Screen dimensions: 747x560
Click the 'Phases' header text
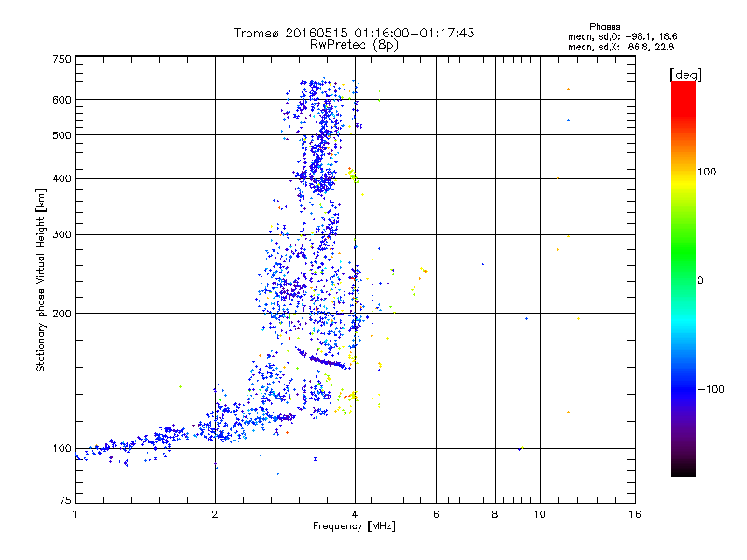click(604, 27)
